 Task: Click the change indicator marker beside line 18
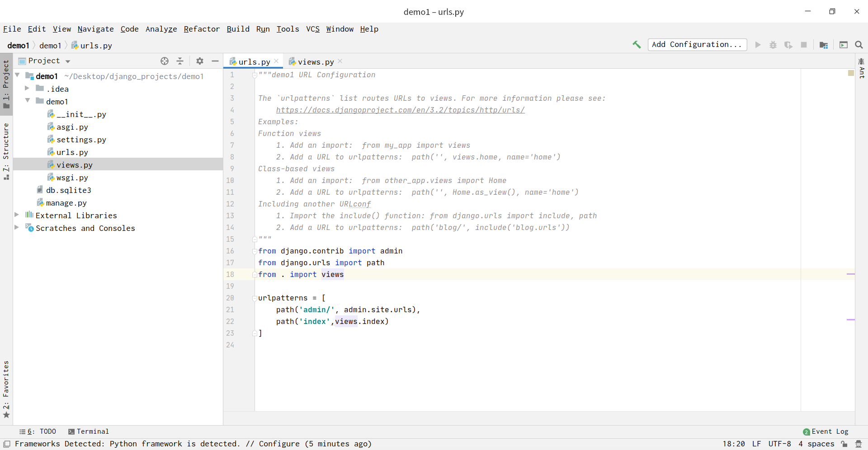pos(852,274)
